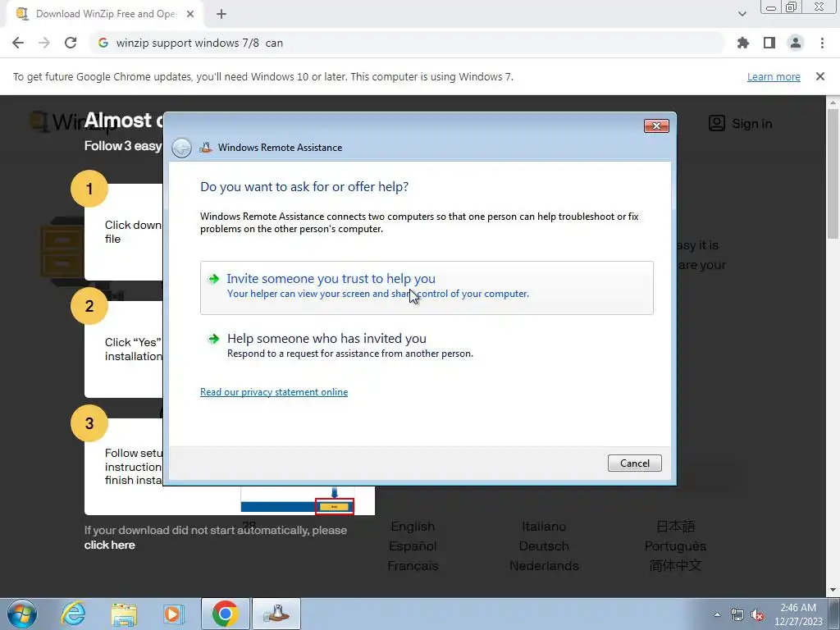Screen dimensions: 840x630
Task: Select Deutsch language link
Action: (x=544, y=546)
